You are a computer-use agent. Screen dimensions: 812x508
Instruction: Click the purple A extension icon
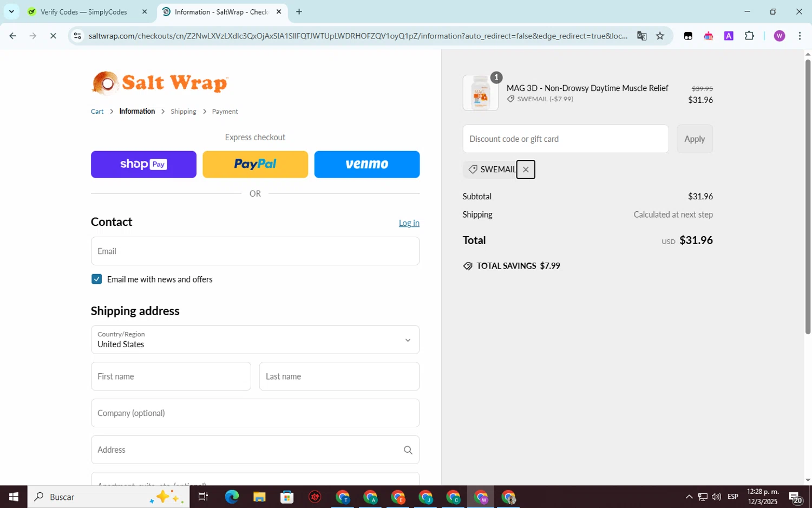click(729, 36)
